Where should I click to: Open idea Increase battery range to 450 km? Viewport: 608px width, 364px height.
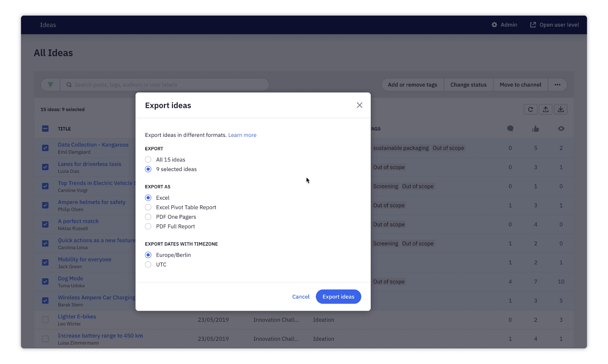click(100, 336)
